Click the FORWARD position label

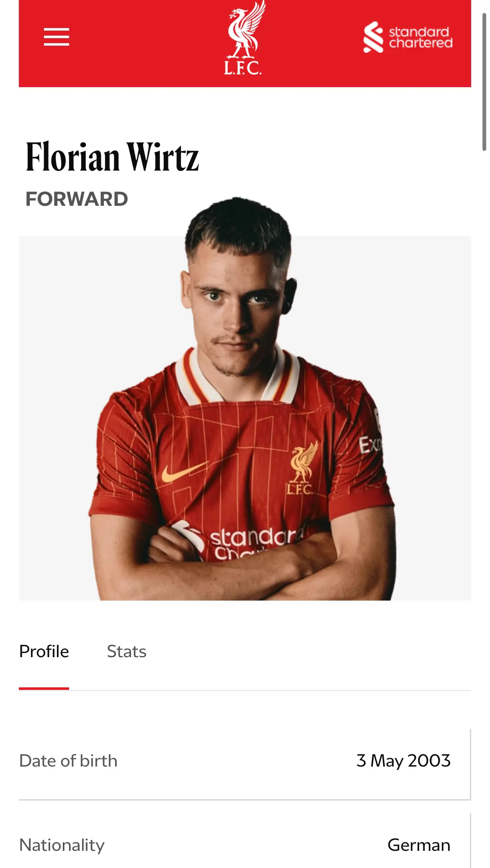77,199
